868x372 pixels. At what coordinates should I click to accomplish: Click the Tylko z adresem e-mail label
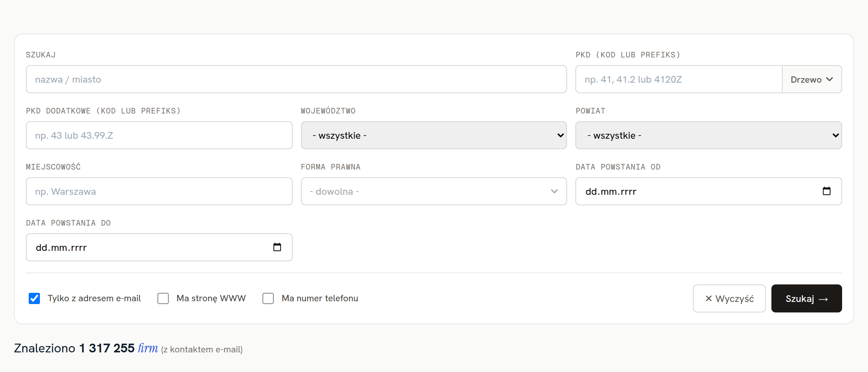(x=94, y=298)
